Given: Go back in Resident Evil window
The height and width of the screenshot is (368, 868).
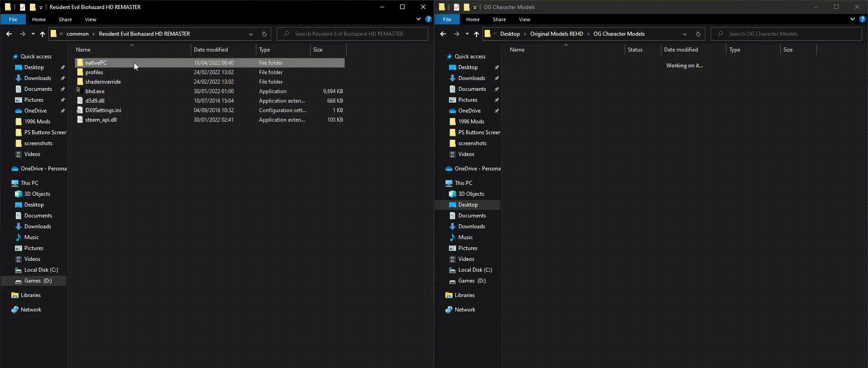Looking at the screenshot, I should [9, 34].
